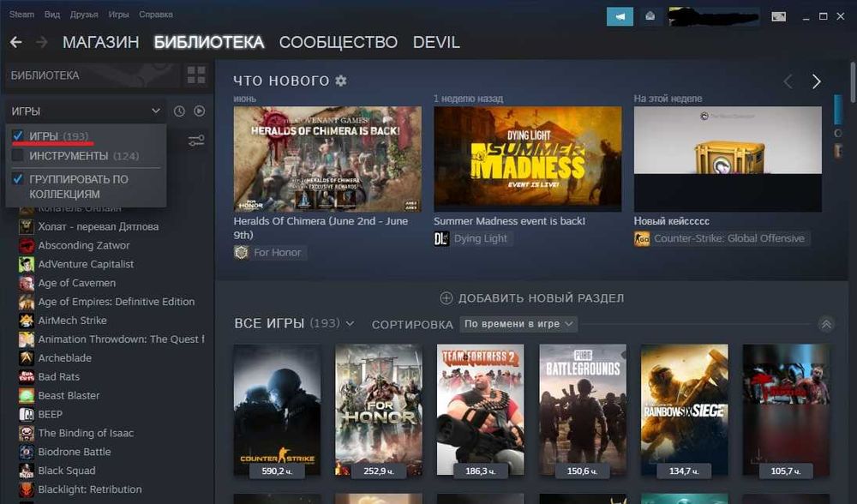Viewport: 857px width, 504px height.
Task: Click the recent activity clock icon
Action: tap(179, 111)
